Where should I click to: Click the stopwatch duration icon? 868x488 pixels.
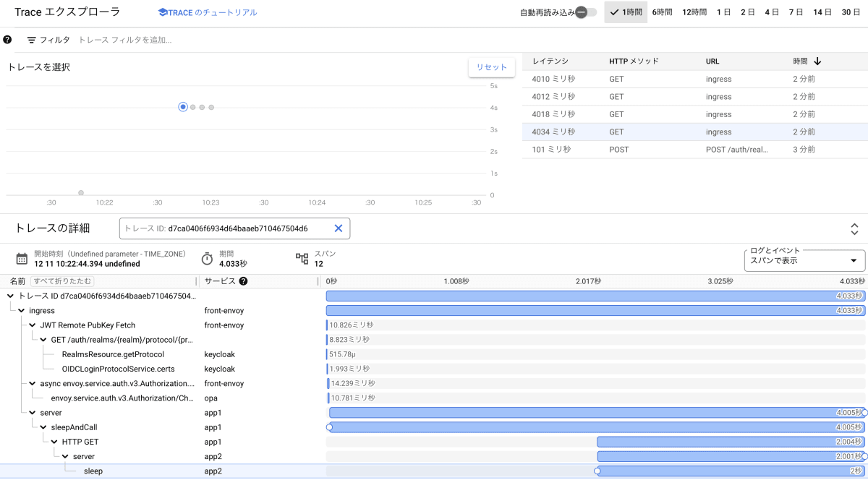coord(207,259)
